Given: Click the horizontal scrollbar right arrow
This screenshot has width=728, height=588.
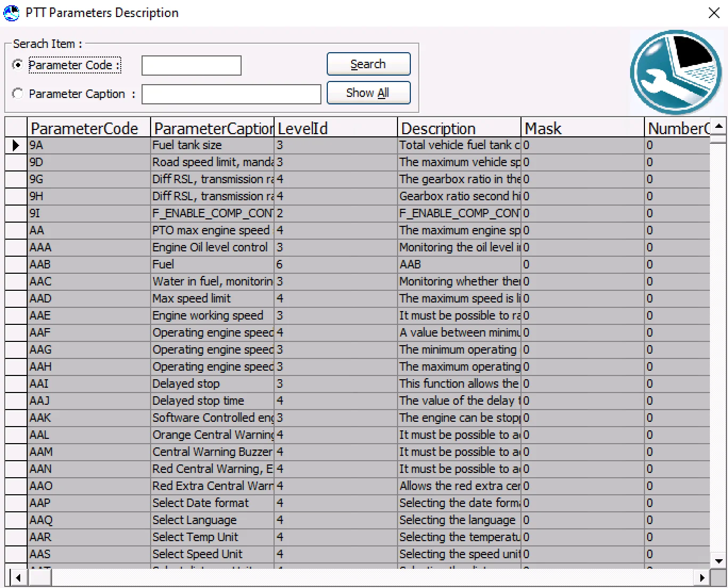Looking at the screenshot, I should point(702,577).
